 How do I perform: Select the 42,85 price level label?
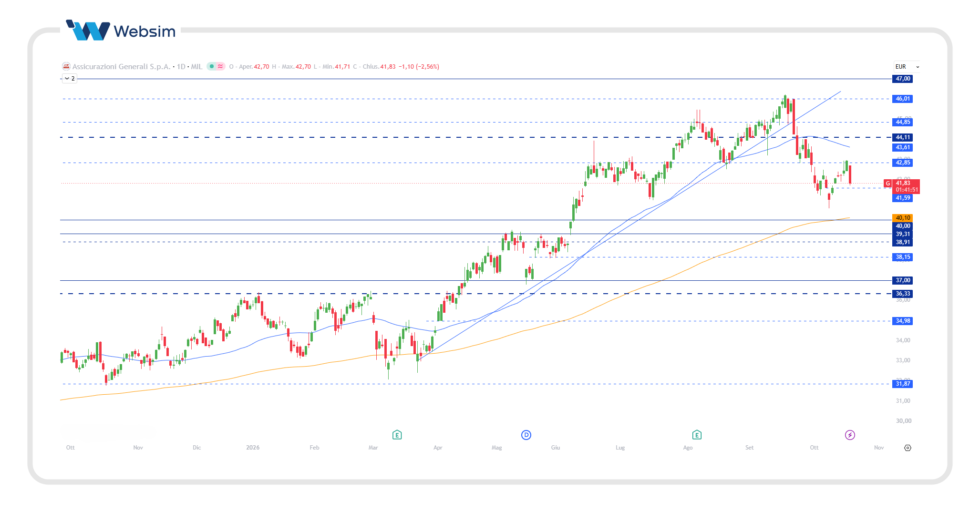point(902,163)
